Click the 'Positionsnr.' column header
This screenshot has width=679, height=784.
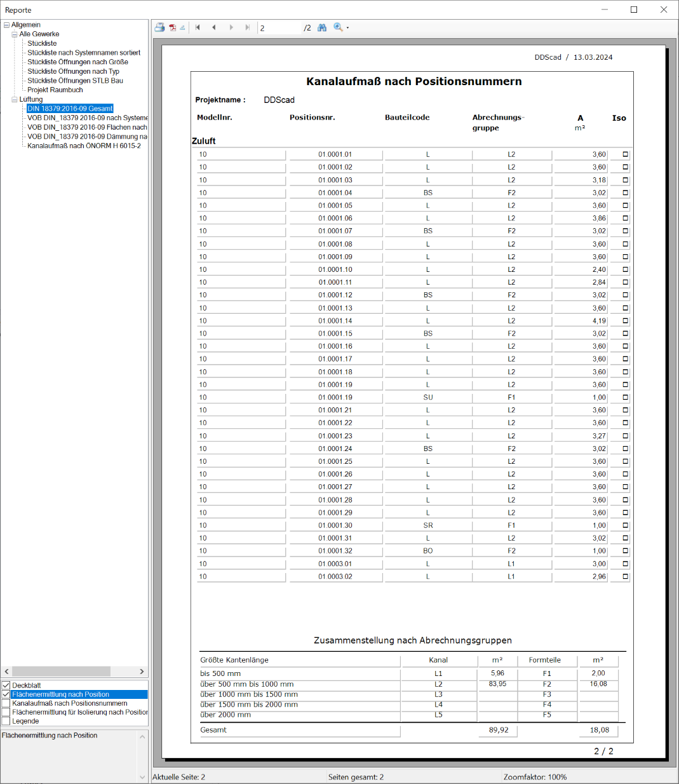point(312,118)
